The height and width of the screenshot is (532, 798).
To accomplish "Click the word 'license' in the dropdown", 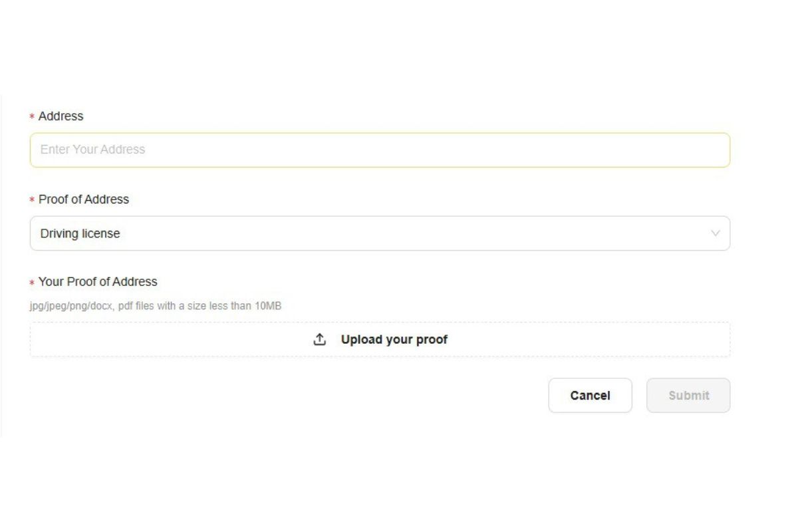I will tap(101, 233).
